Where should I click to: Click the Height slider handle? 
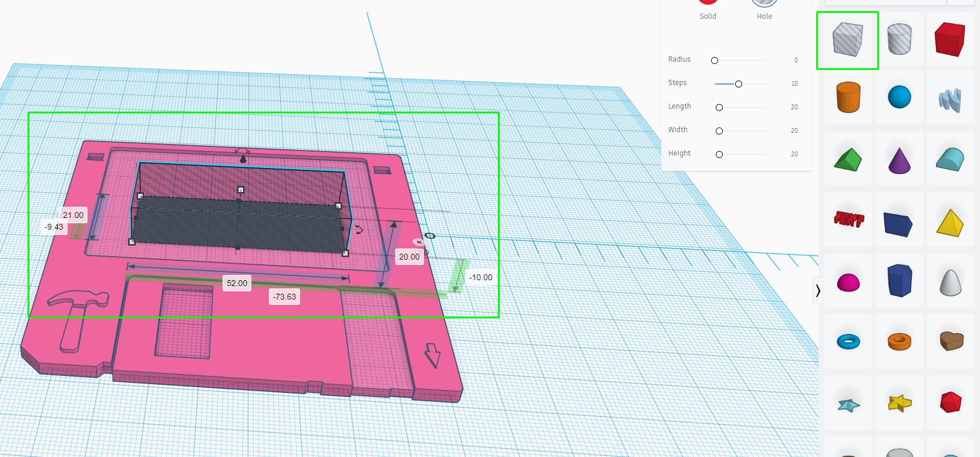[719, 154]
